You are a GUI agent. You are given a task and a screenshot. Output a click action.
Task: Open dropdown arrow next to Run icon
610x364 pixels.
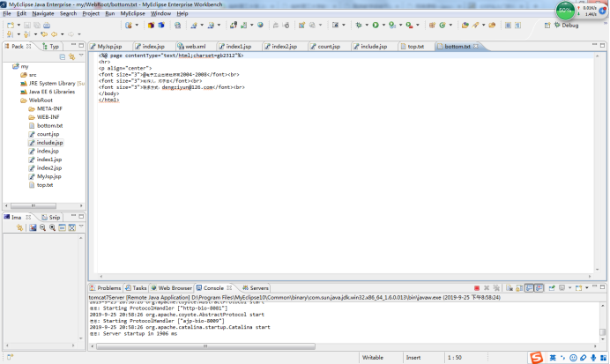(x=383, y=26)
